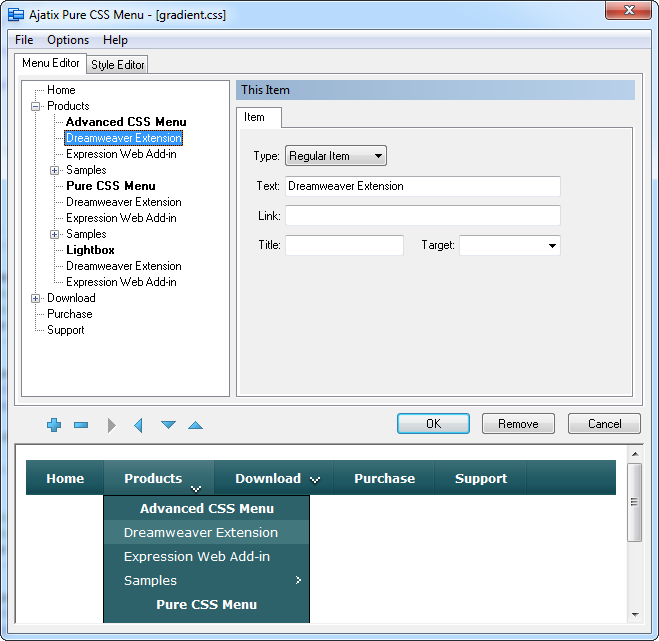Select Download in the tree
Image resolution: width=659 pixels, height=641 pixels.
tap(71, 298)
